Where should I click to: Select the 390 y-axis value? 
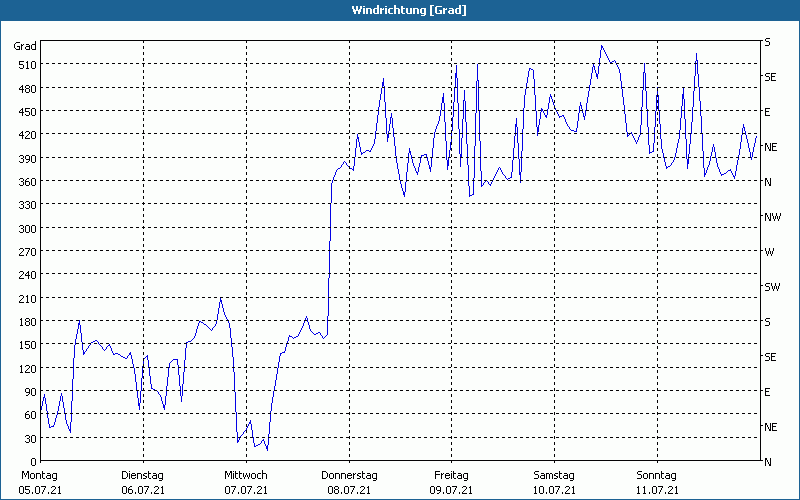(x=28, y=159)
